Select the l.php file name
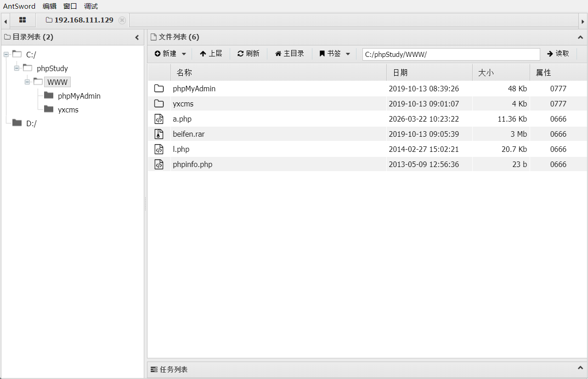The width and height of the screenshot is (588, 379). point(181,149)
